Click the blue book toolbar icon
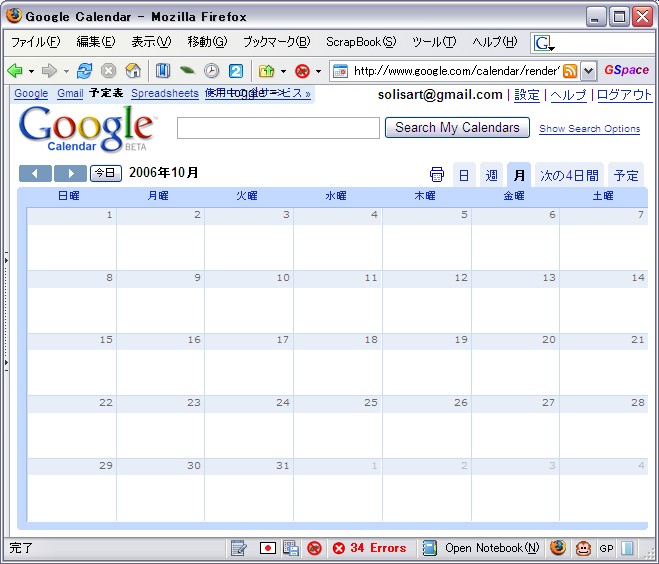Screen dimensions: 659x564 click(163, 71)
